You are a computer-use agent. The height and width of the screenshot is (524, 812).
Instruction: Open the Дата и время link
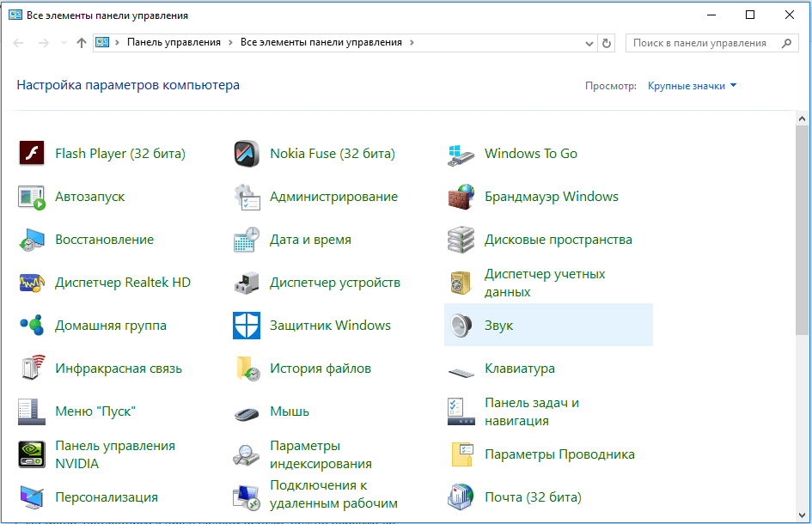coord(310,240)
